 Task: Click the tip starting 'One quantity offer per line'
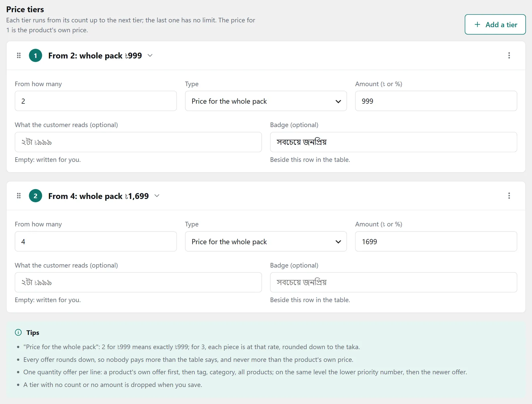(x=245, y=372)
